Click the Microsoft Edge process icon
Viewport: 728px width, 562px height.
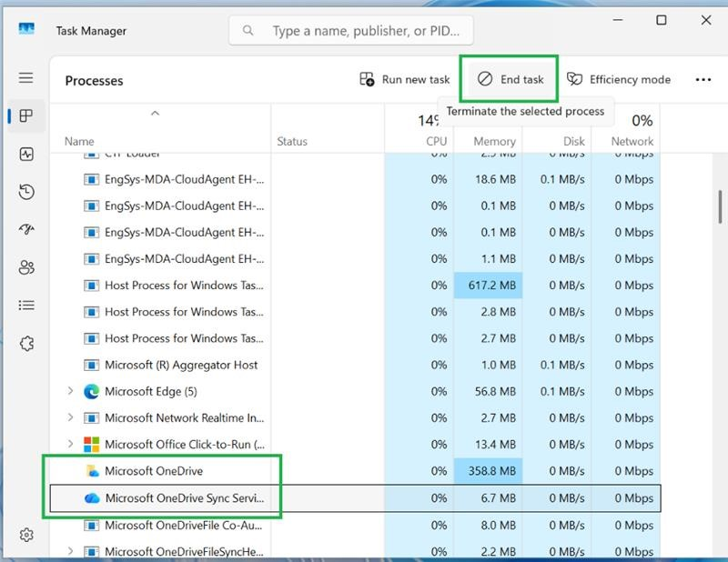[92, 392]
